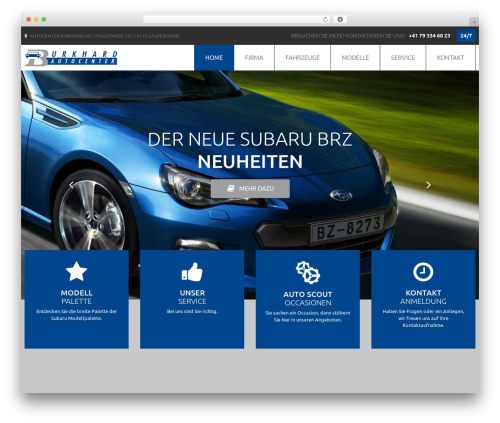Open the KONTAKT ANMELDUNG card title
The height and width of the screenshot is (423, 500).
click(423, 297)
